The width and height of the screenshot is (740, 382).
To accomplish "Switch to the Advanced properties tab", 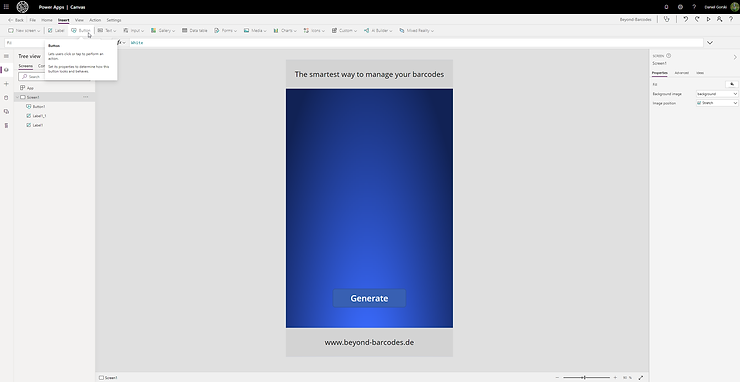I will coord(681,73).
